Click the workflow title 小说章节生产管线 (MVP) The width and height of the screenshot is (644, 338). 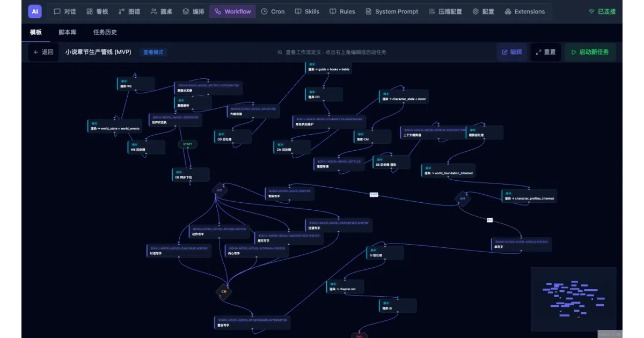(x=98, y=52)
